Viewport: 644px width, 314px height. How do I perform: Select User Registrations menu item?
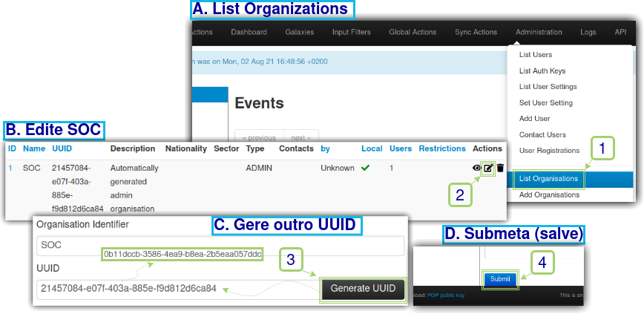[549, 151]
